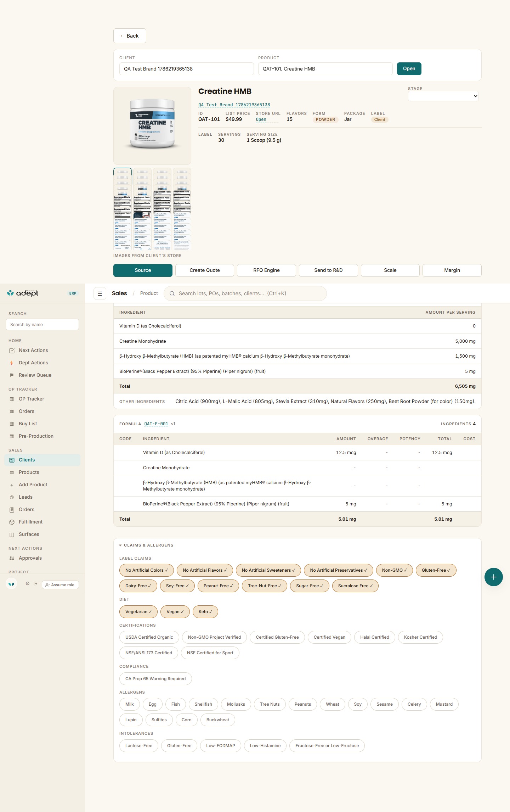Click the Products list icon

pyautogui.click(x=12, y=472)
